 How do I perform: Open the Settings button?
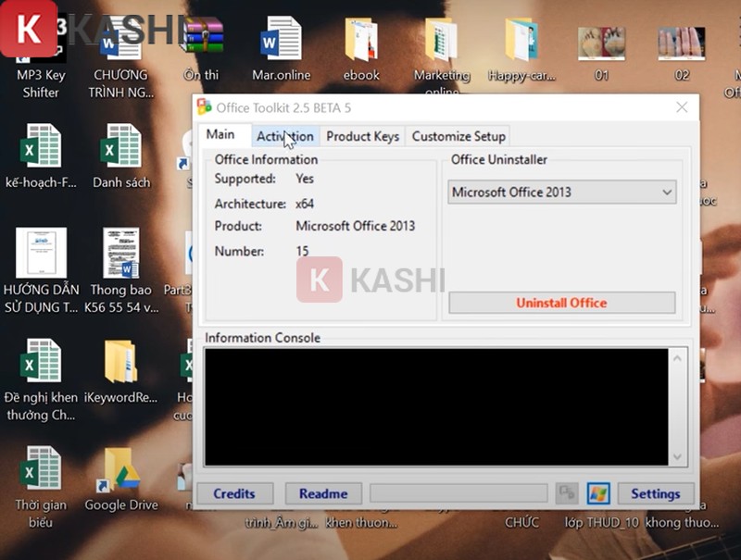(655, 493)
